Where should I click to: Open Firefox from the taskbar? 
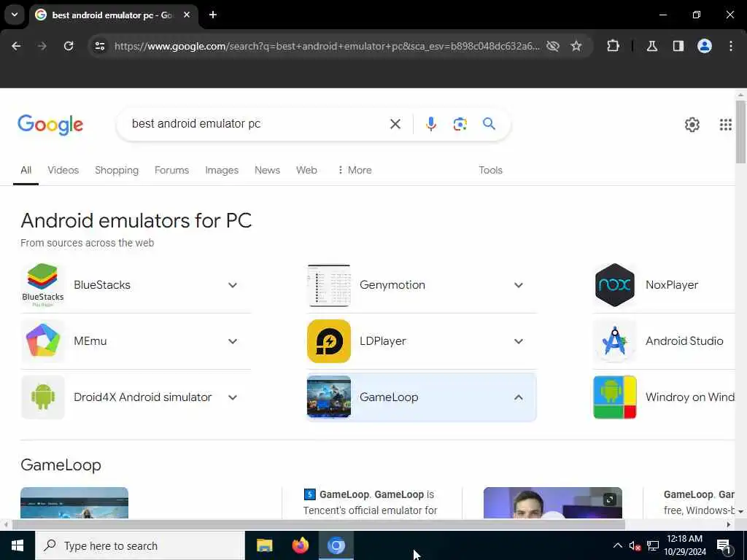click(x=300, y=545)
